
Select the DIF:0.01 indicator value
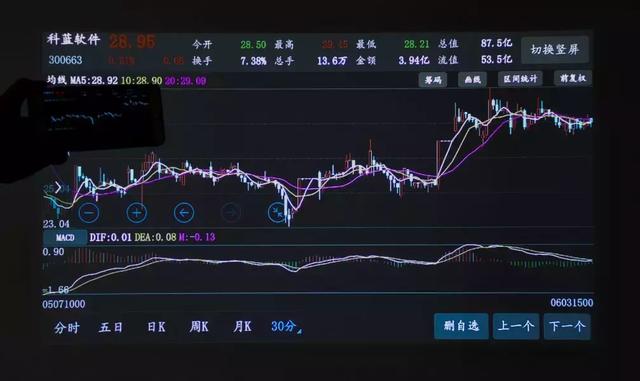pyautogui.click(x=110, y=237)
